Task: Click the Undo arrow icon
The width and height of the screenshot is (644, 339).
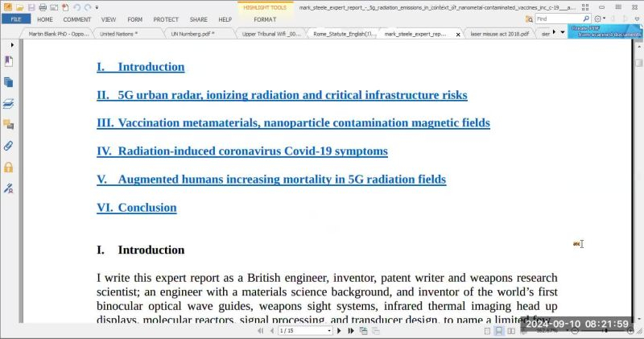Action: click(x=76, y=6)
